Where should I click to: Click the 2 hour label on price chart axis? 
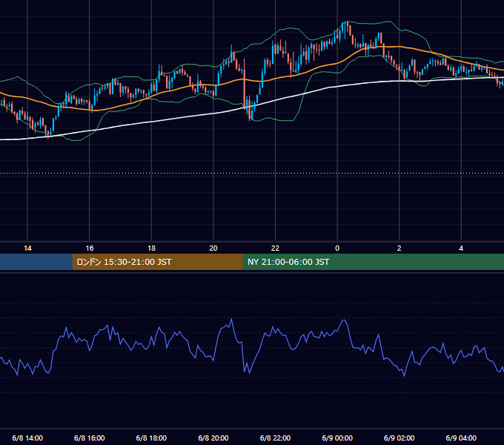pos(399,248)
